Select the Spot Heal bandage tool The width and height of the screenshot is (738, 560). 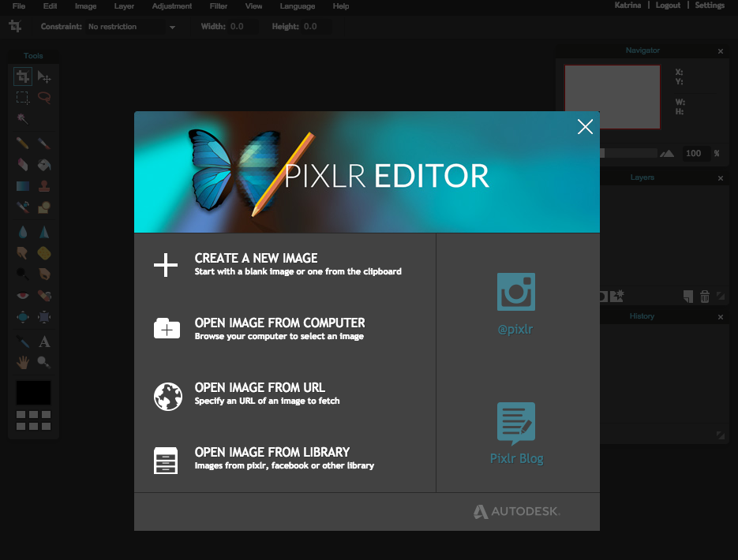tap(44, 295)
